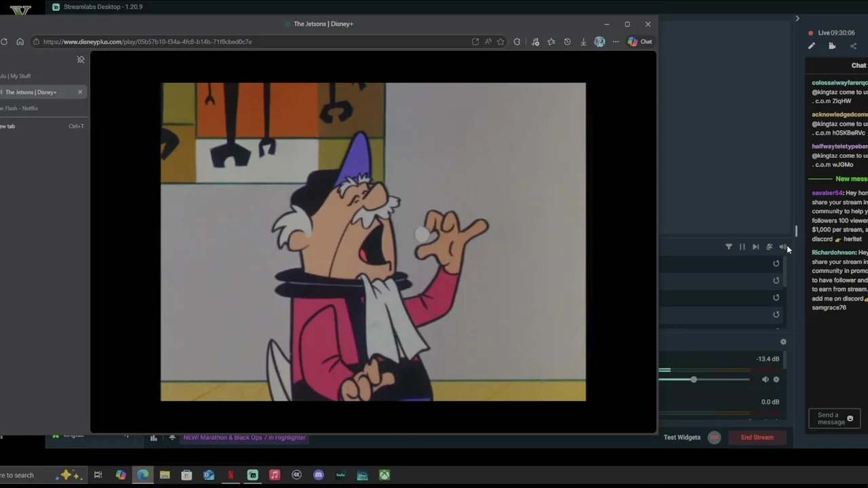The width and height of the screenshot is (868, 488).
Task: Click the savaber54 chat username
Action: (x=827, y=193)
